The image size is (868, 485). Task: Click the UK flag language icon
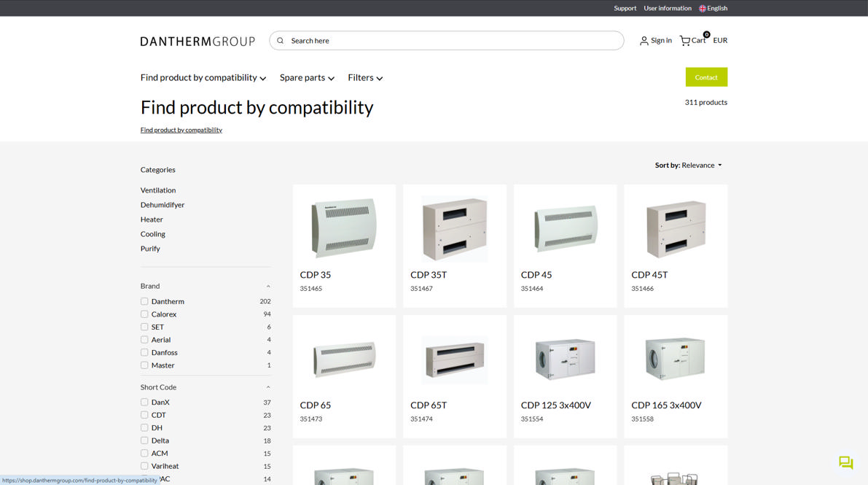(703, 9)
